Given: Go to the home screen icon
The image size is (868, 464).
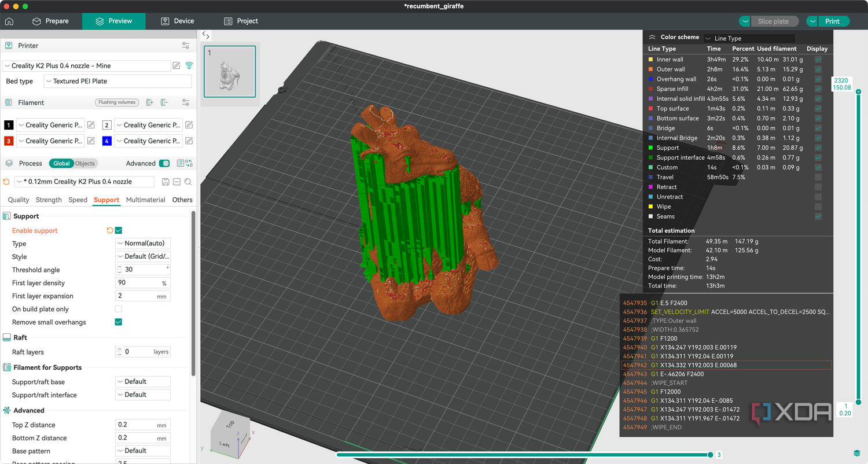Looking at the screenshot, I should [9, 21].
